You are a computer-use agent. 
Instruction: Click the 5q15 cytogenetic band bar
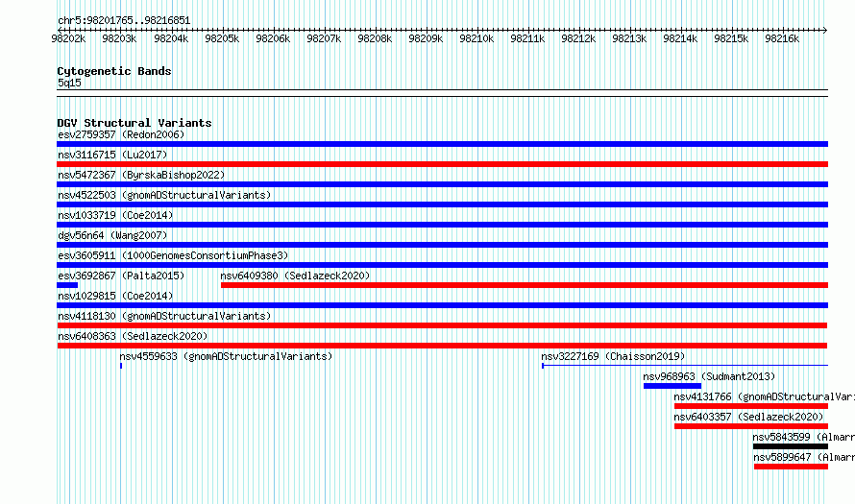point(442,93)
